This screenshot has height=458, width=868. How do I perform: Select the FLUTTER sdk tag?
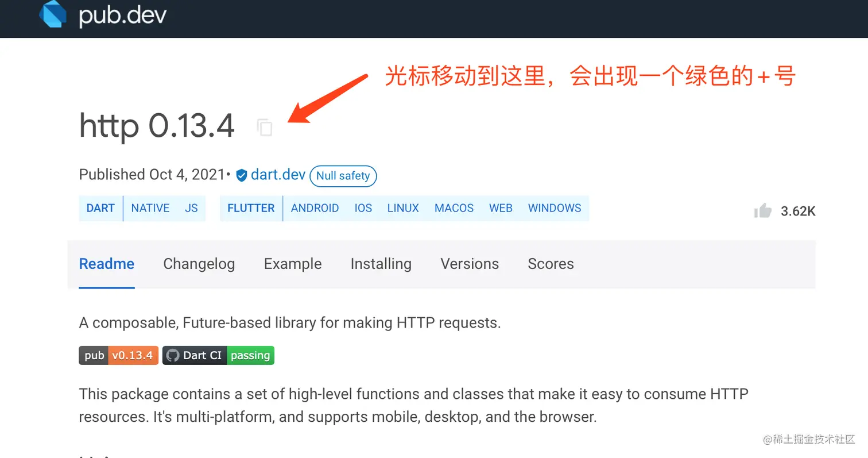(251, 208)
